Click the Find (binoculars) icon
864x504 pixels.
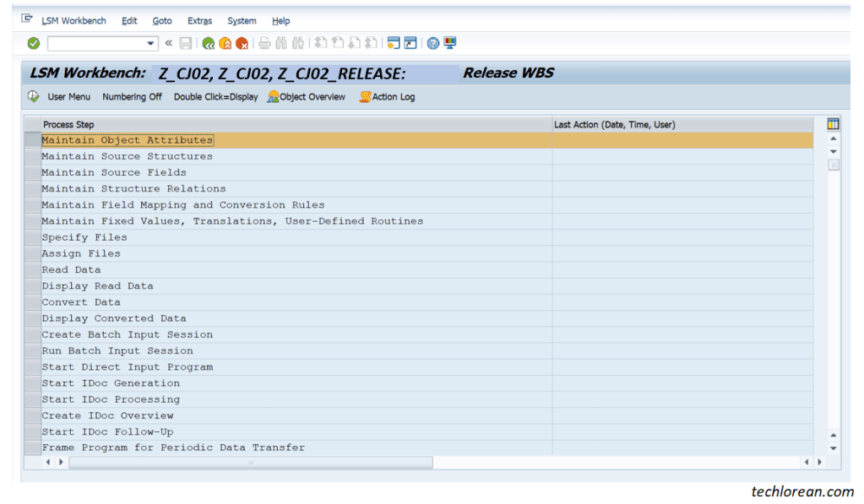pos(280,43)
